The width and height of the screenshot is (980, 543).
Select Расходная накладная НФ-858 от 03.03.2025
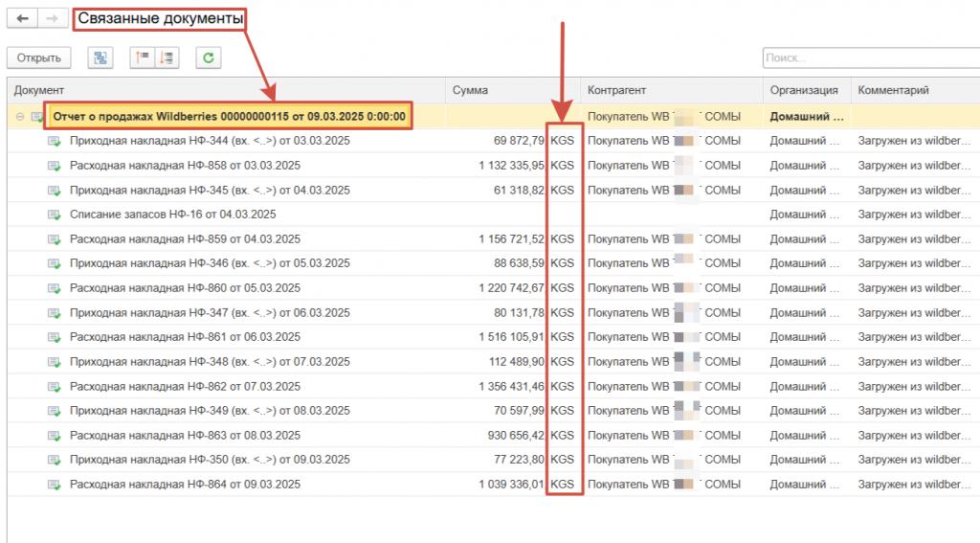coord(185,166)
